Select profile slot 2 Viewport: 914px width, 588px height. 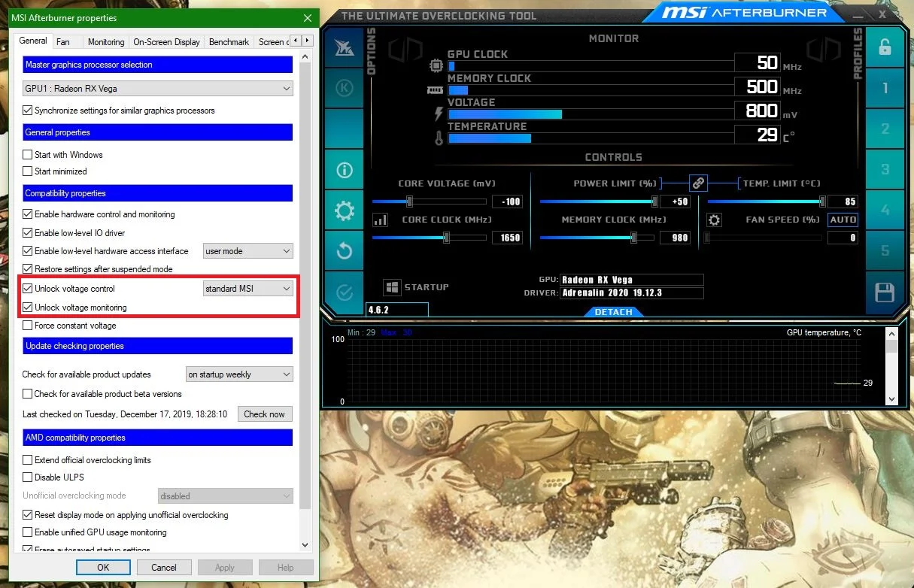pos(885,129)
